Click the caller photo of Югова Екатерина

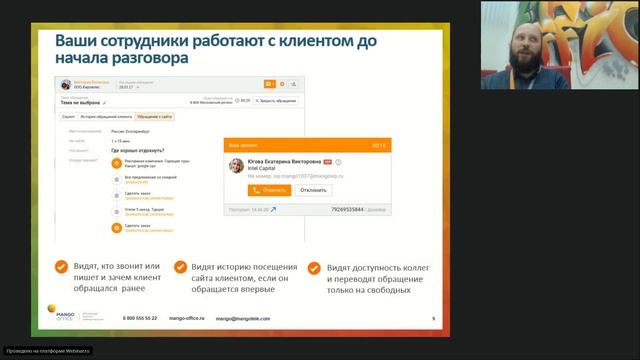[x=236, y=166]
